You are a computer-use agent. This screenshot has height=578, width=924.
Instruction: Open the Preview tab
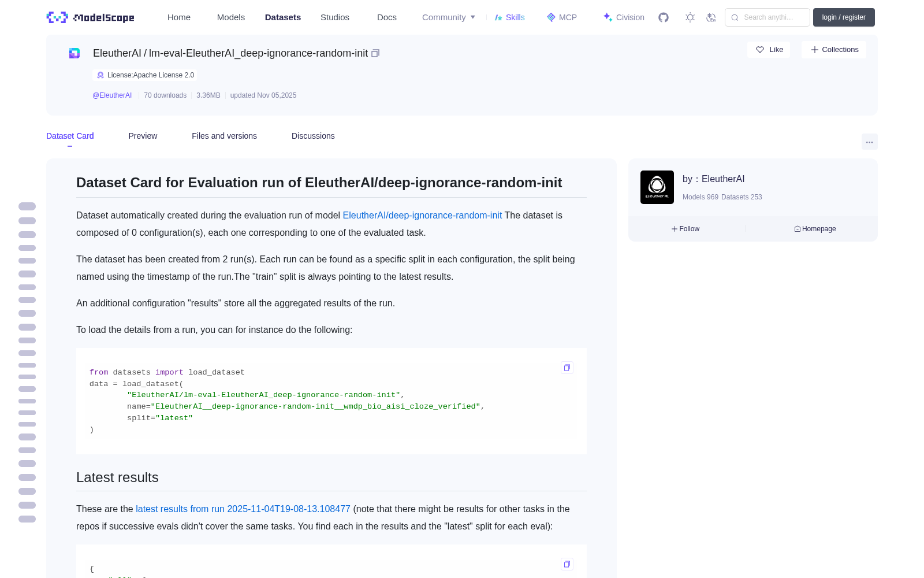pyautogui.click(x=143, y=136)
